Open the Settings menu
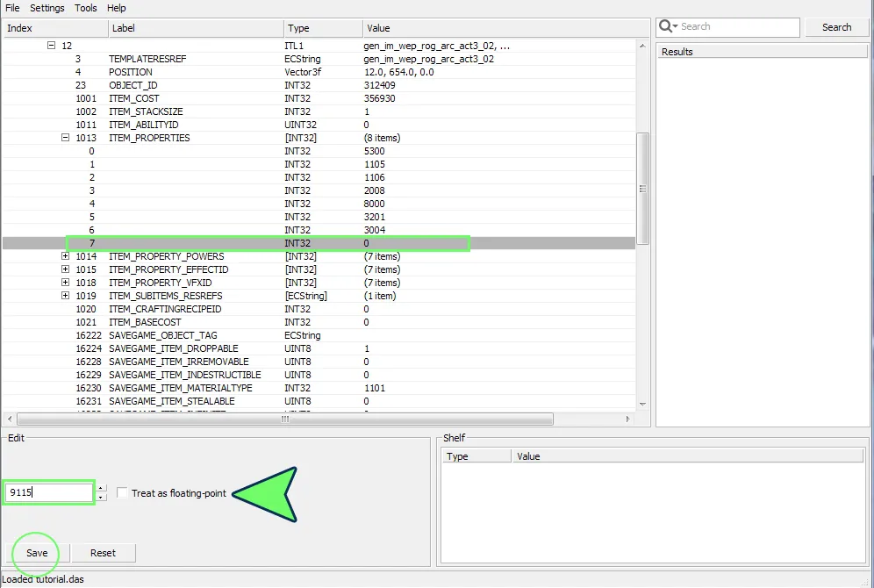This screenshot has height=588, width=874. [47, 8]
